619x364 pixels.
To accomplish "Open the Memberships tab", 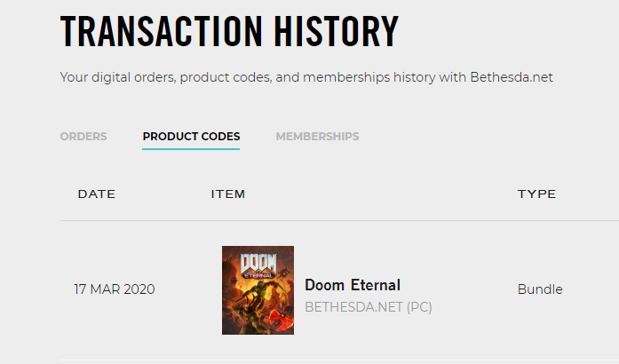I will tap(317, 137).
